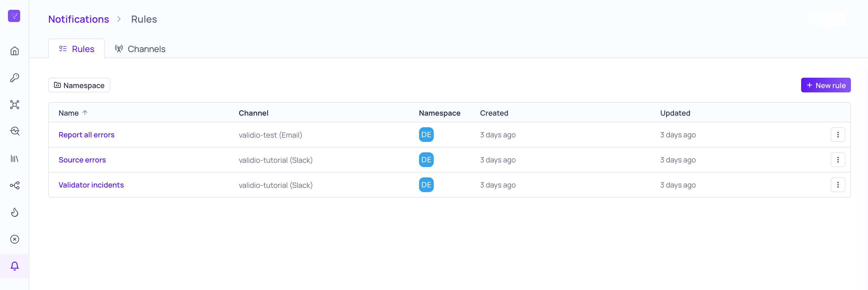Open the key credentials sidebar icon
Image resolution: width=868 pixels, height=290 pixels.
click(x=14, y=78)
